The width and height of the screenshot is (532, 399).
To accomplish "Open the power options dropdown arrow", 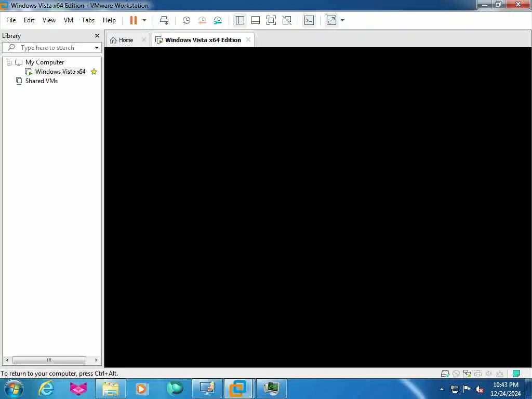I will [144, 20].
